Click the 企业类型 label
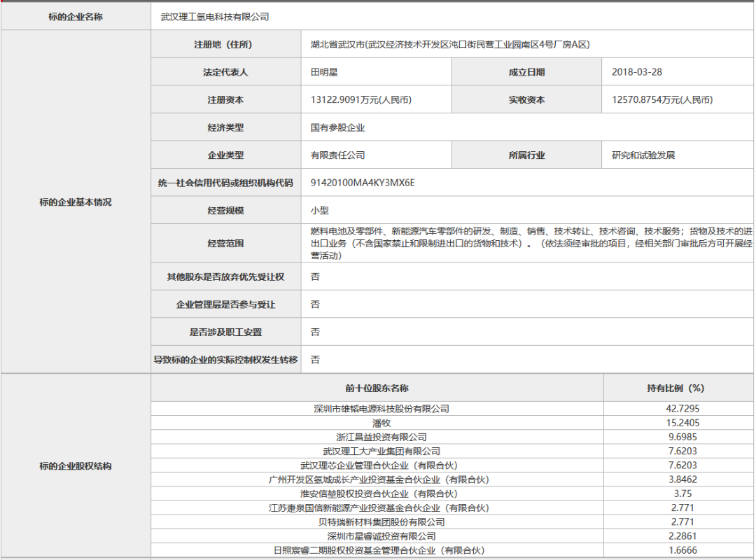The height and width of the screenshot is (560, 756). tap(225, 155)
